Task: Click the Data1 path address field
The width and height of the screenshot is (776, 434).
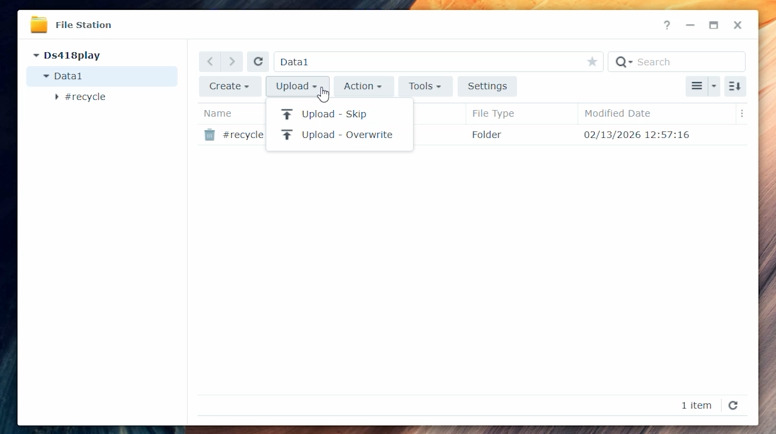Action: point(438,62)
